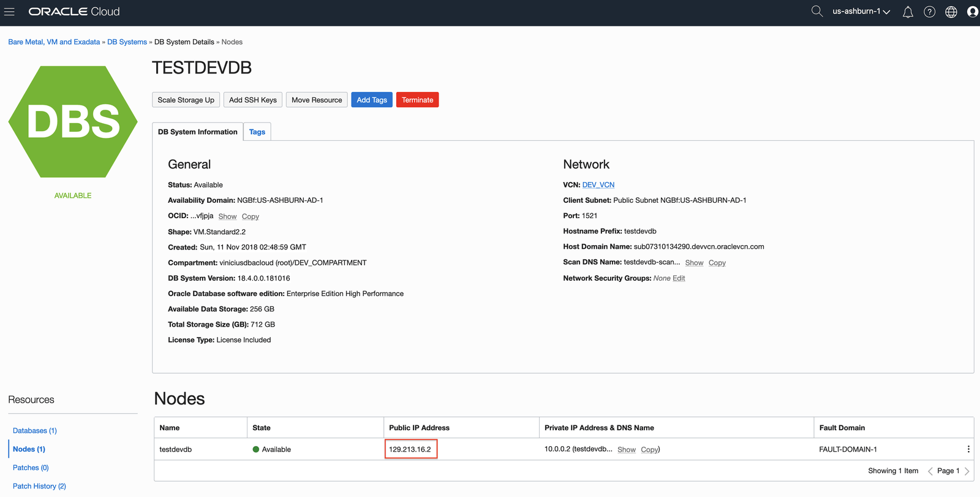Screen dimensions: 980x497
Task: Open the DEV_VCN network link
Action: point(598,185)
